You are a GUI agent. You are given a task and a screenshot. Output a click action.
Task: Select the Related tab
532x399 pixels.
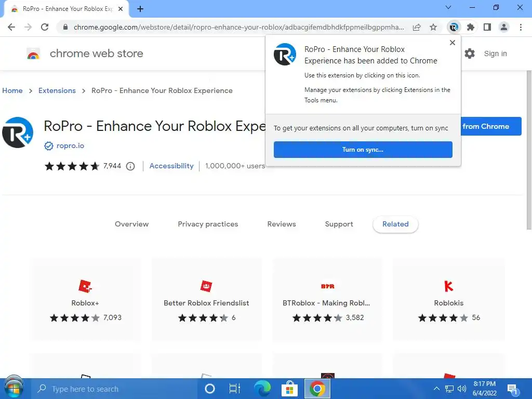[x=395, y=224]
